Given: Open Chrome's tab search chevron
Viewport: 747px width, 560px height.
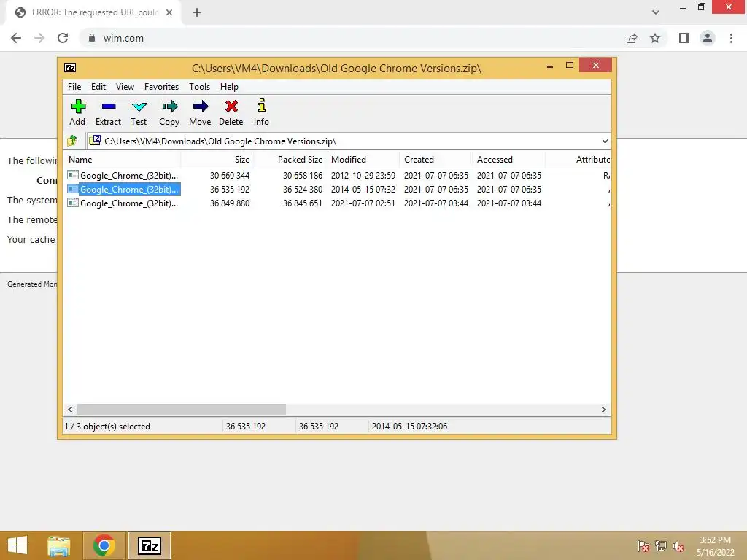Looking at the screenshot, I should tap(656, 12).
